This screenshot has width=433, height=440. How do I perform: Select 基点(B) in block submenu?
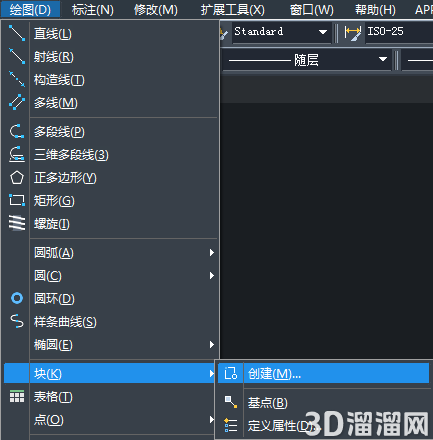pos(323,402)
